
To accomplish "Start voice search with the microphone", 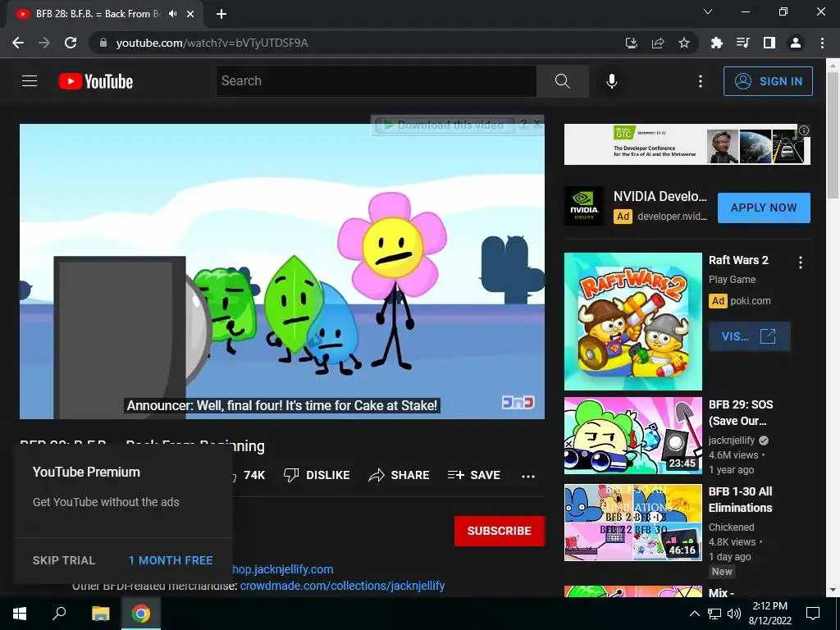I will [612, 81].
